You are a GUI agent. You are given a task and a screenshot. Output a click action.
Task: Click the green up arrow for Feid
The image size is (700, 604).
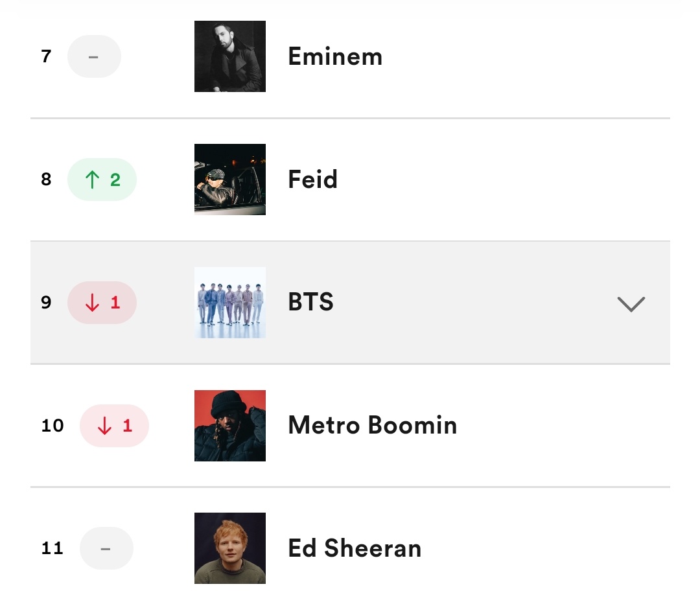click(x=92, y=180)
